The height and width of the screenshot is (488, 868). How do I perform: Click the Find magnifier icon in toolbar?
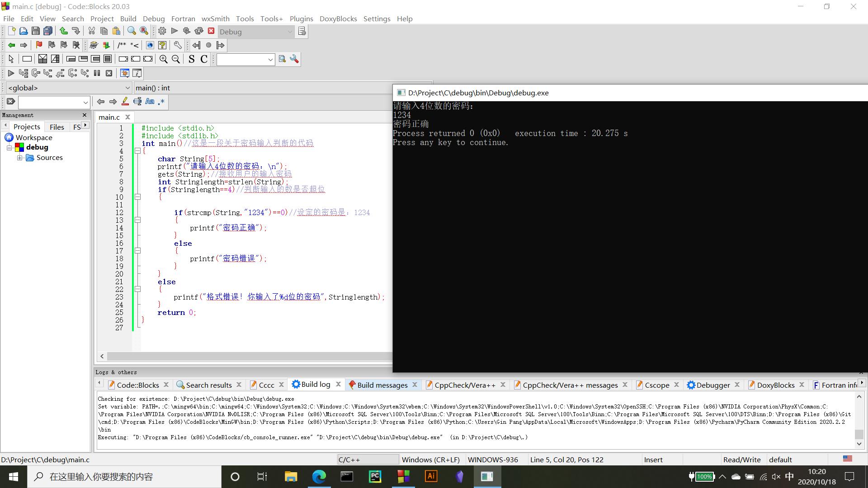(132, 31)
